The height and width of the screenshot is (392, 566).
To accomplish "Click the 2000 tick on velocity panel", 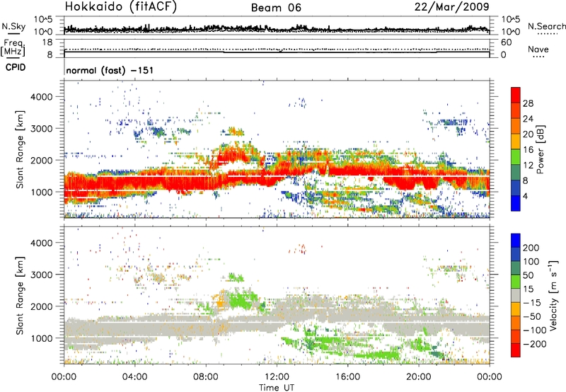I will [x=42, y=306].
